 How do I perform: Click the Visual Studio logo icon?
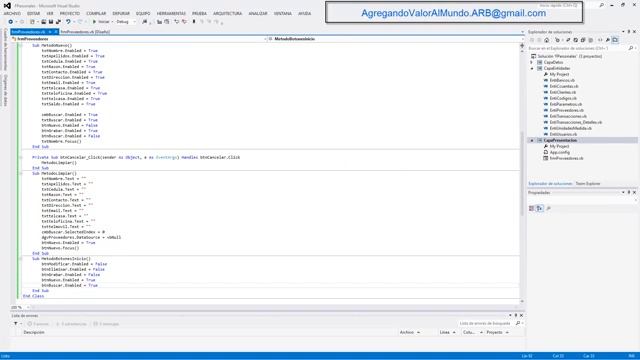click(7, 6)
